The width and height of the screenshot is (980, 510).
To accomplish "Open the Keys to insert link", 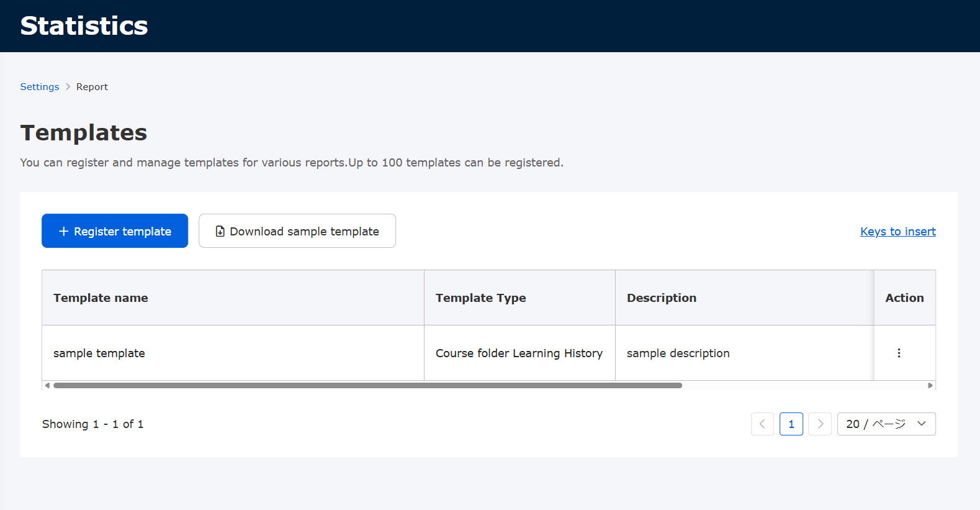I will pos(897,231).
